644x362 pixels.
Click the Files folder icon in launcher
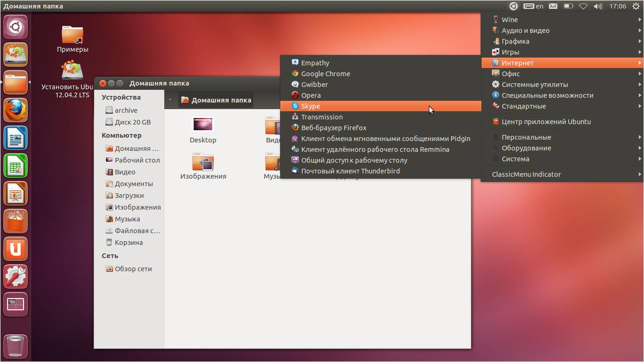pos(16,83)
